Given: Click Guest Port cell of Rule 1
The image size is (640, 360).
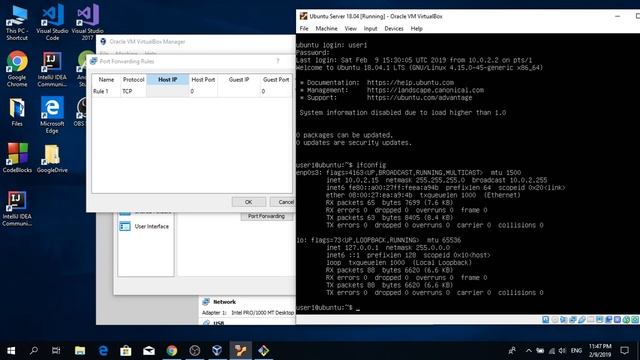Looking at the screenshot, I should pos(276,91).
